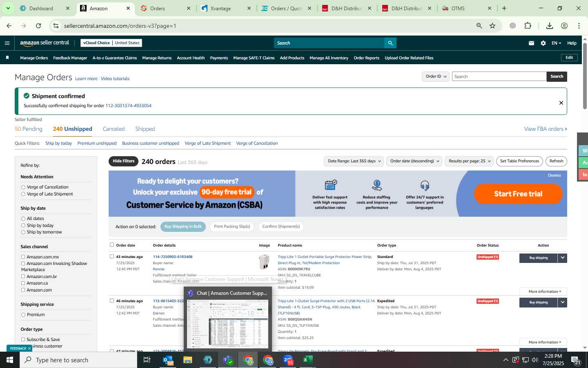Click the View FBA orders link

point(546,129)
